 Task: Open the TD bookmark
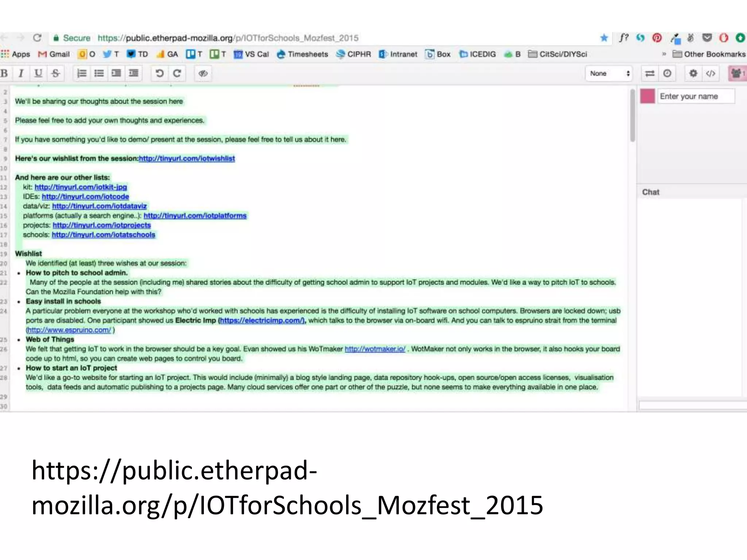click(137, 54)
